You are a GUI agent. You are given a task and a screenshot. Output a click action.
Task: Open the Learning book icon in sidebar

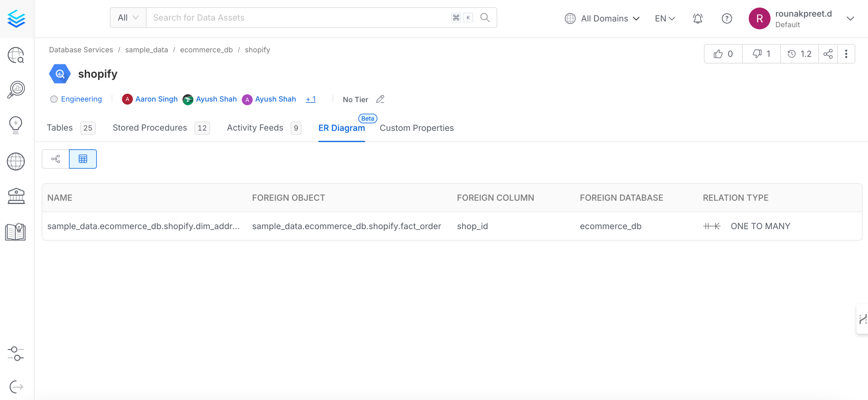(15, 232)
